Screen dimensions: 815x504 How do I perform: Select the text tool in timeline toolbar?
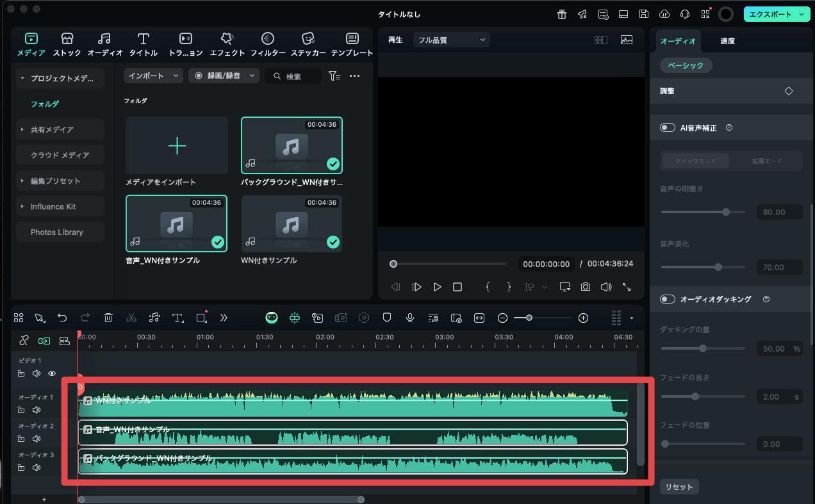pos(177,318)
